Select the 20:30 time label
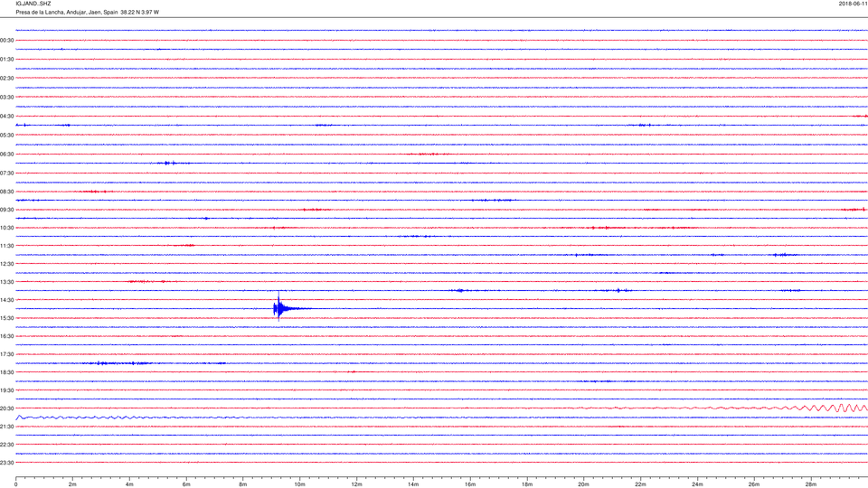This screenshot has height=488, width=868. pos(7,408)
